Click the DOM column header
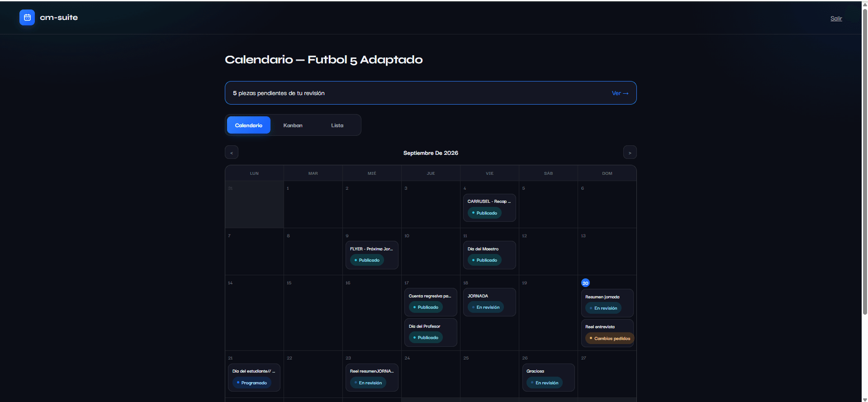Screen dimensions: 868x402 pyautogui.click(x=607, y=173)
